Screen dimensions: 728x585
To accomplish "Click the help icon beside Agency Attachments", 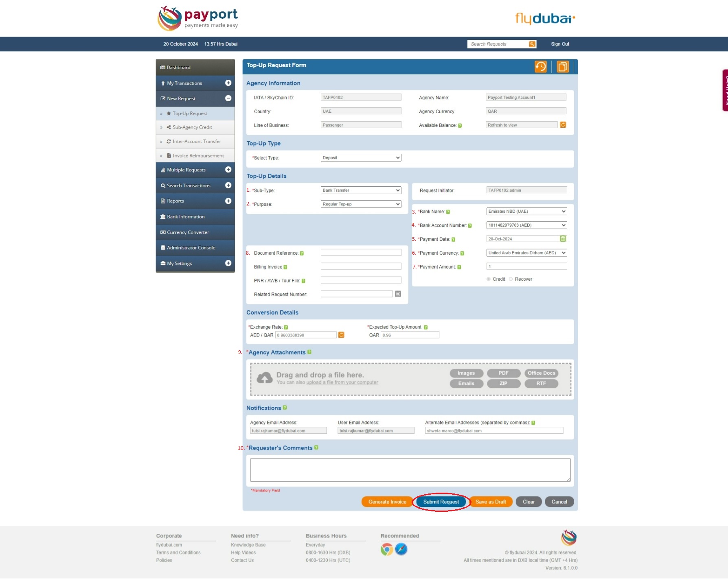I will pos(309,352).
